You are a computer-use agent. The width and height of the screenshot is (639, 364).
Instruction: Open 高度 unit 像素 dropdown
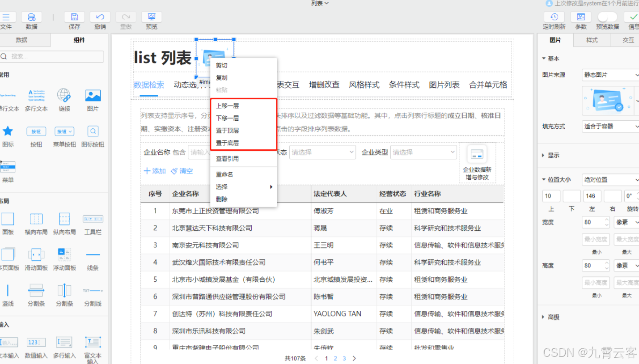coord(626,266)
